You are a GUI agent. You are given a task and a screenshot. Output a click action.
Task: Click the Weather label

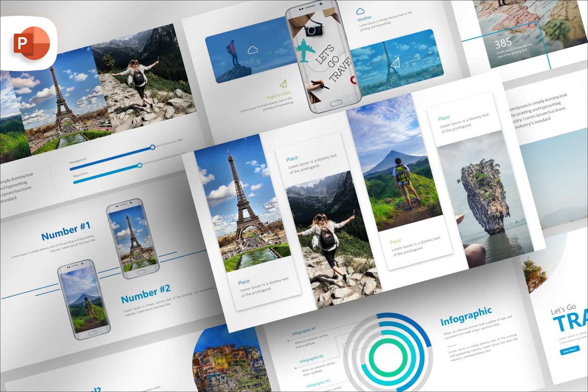pos(364,19)
